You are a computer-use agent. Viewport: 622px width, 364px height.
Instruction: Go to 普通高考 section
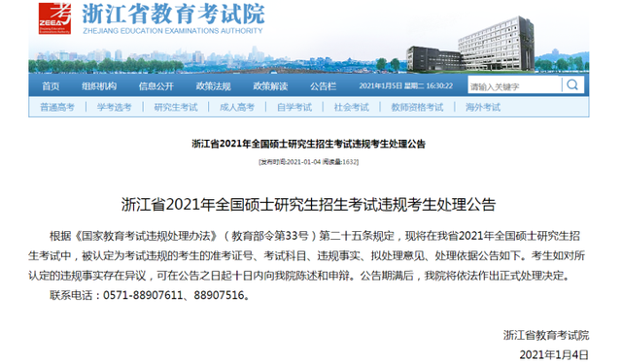57,108
